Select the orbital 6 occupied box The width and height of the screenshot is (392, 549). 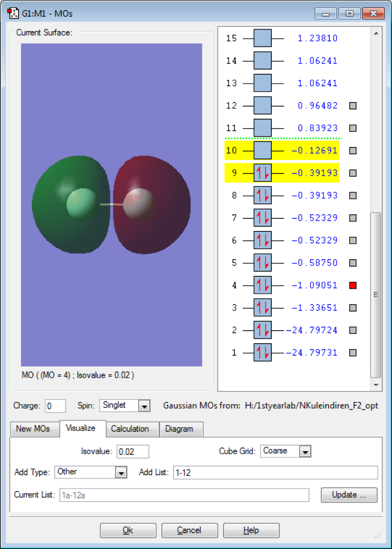click(x=263, y=240)
